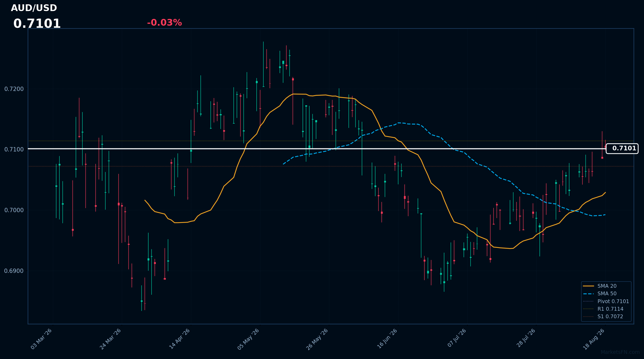Click the 26 May '26 date label
The height and width of the screenshot is (359, 644).
tap(317, 339)
